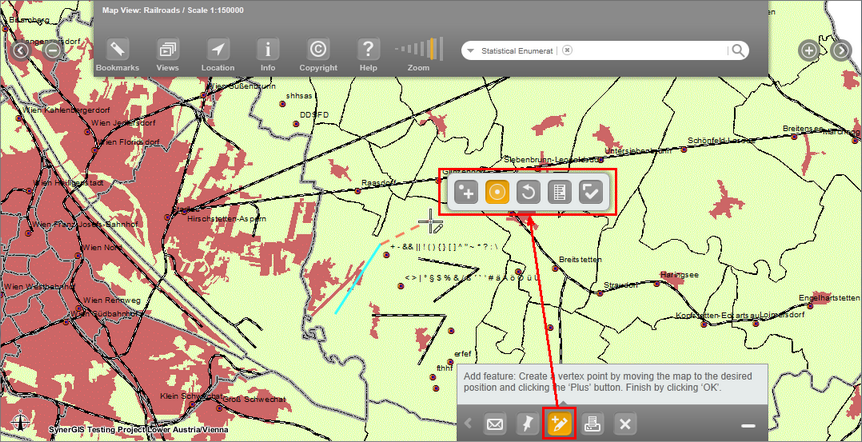Undo the last vertex in edit toolbar
862x442 pixels.
529,192
